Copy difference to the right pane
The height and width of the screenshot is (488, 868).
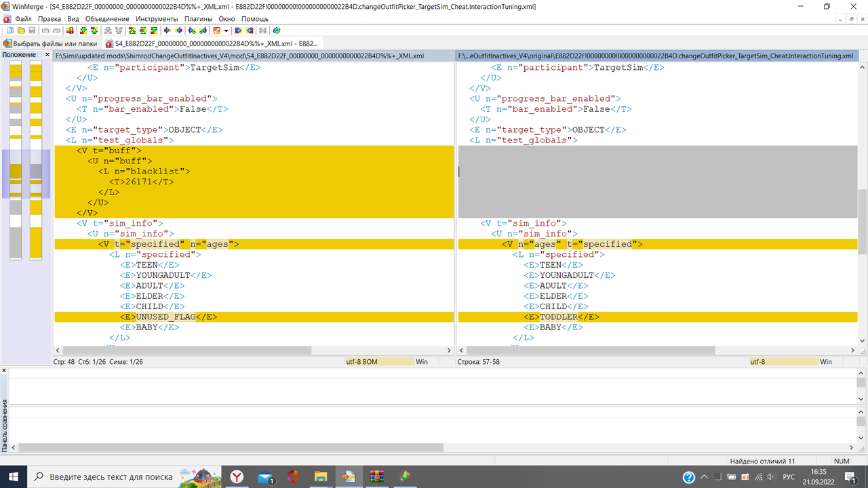166,30
